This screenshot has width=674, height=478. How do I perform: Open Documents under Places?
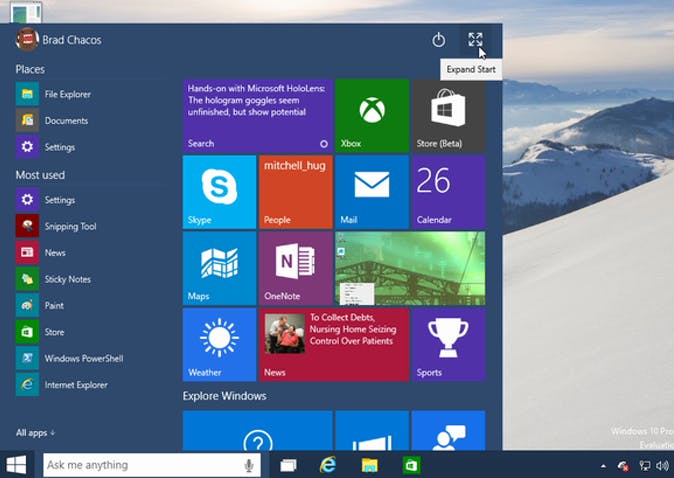[52, 120]
